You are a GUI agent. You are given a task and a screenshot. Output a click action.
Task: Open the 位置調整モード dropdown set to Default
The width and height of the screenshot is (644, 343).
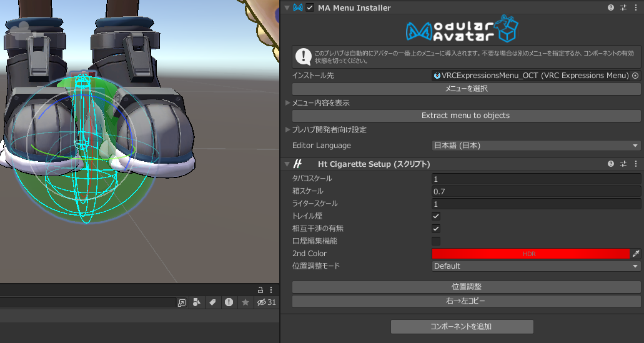[536, 266]
